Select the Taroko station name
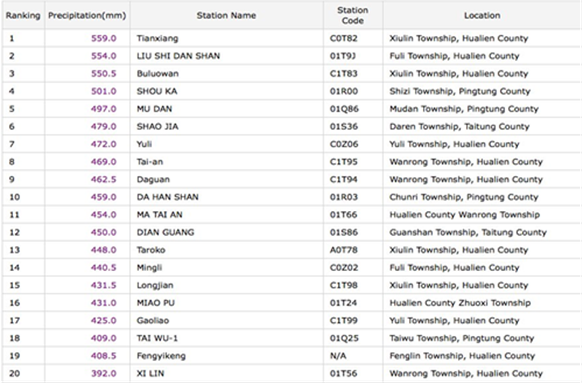 click(151, 250)
